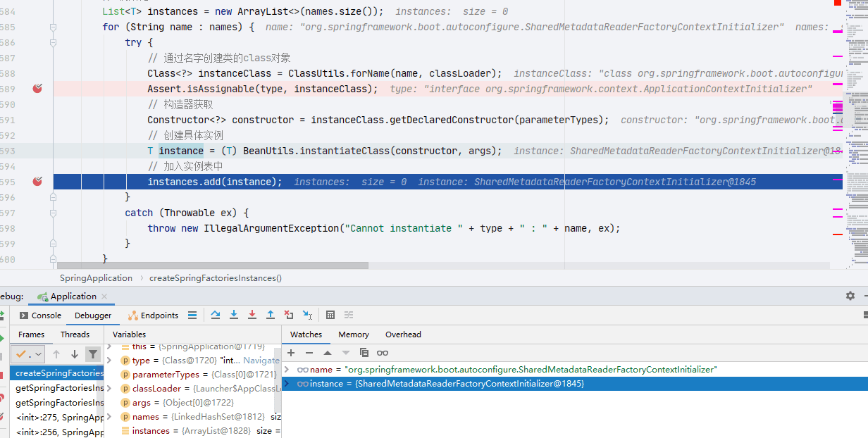The width and height of the screenshot is (868, 438).
Task: Click SpringApplication in the breadcrumb bar
Action: [x=96, y=278]
